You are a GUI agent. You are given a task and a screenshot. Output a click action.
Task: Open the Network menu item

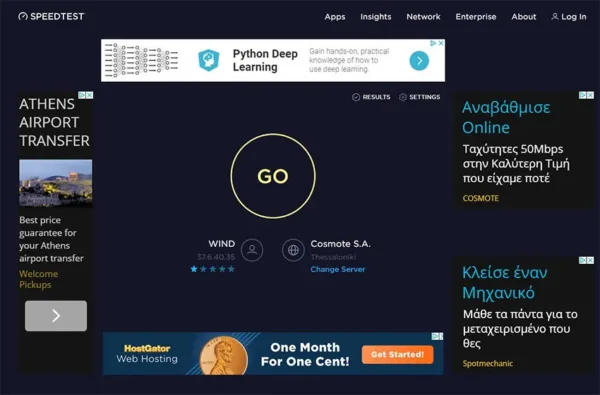(423, 17)
